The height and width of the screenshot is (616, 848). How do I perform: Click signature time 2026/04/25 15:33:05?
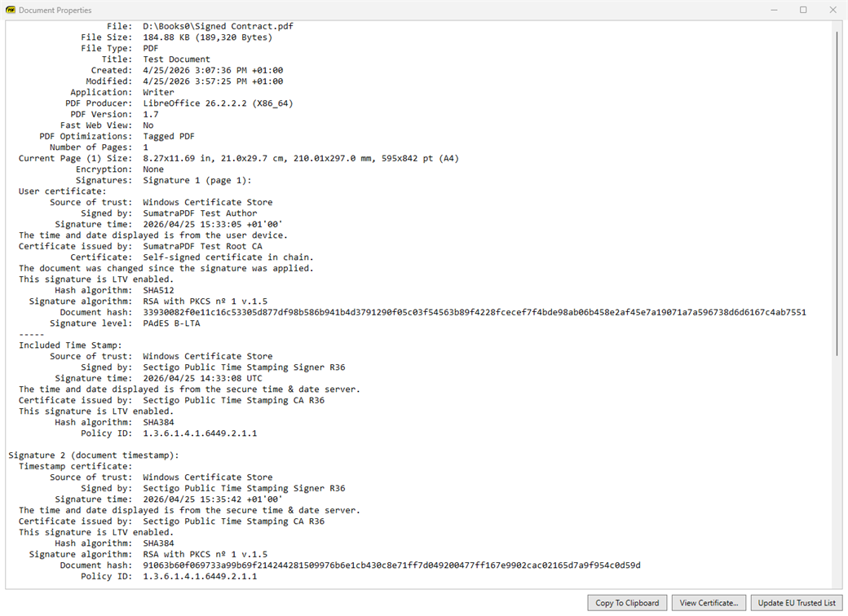click(x=192, y=224)
